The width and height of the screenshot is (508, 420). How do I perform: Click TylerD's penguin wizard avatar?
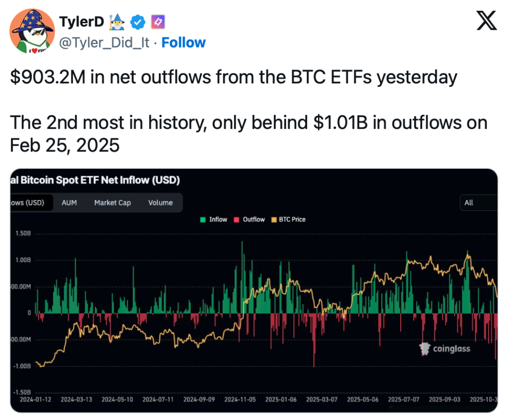pos(33,31)
